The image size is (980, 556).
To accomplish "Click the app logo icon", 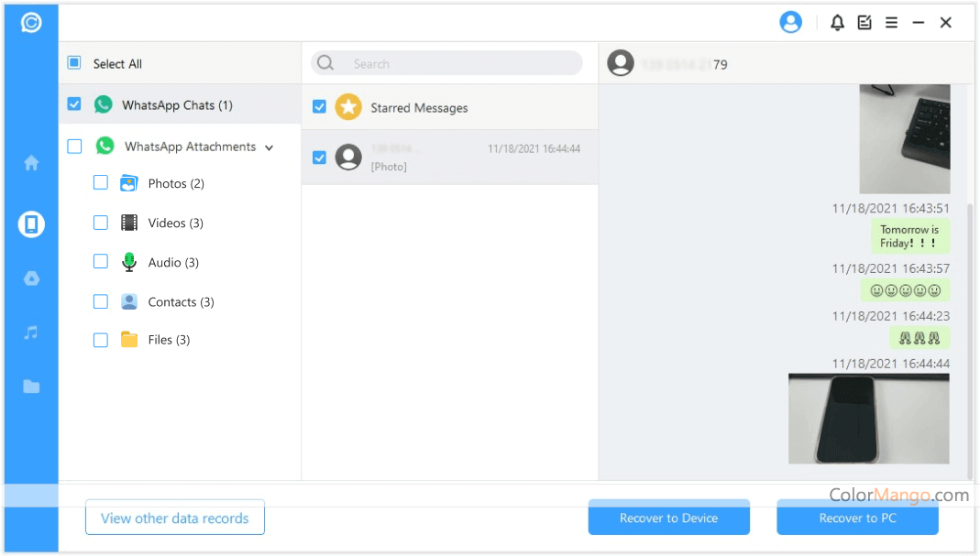I will [31, 23].
